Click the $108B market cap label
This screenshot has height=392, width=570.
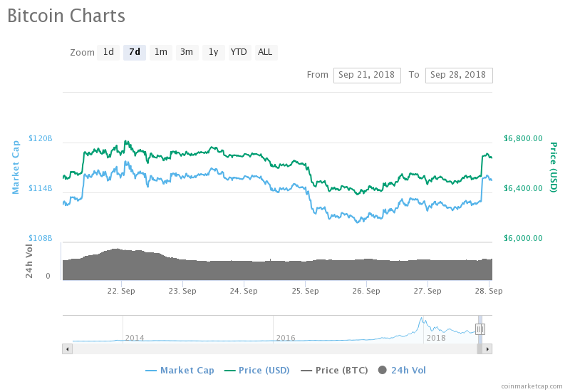click(x=41, y=238)
